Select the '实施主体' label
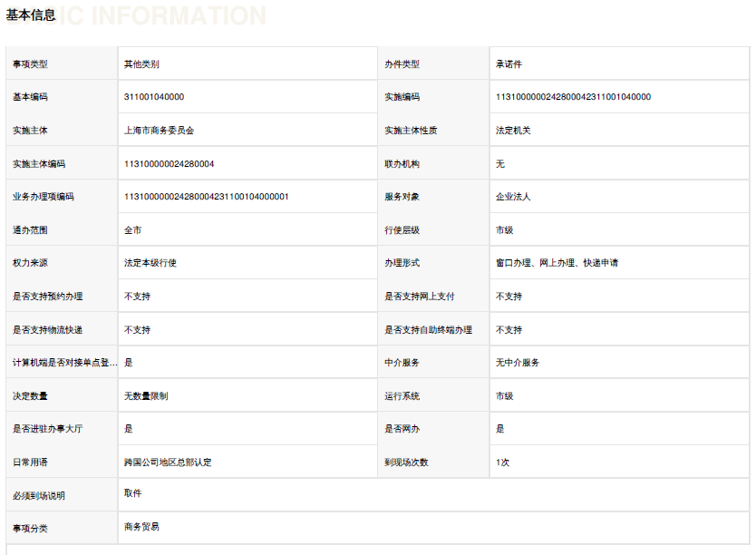Screen dimensions: 756x555 30,131
